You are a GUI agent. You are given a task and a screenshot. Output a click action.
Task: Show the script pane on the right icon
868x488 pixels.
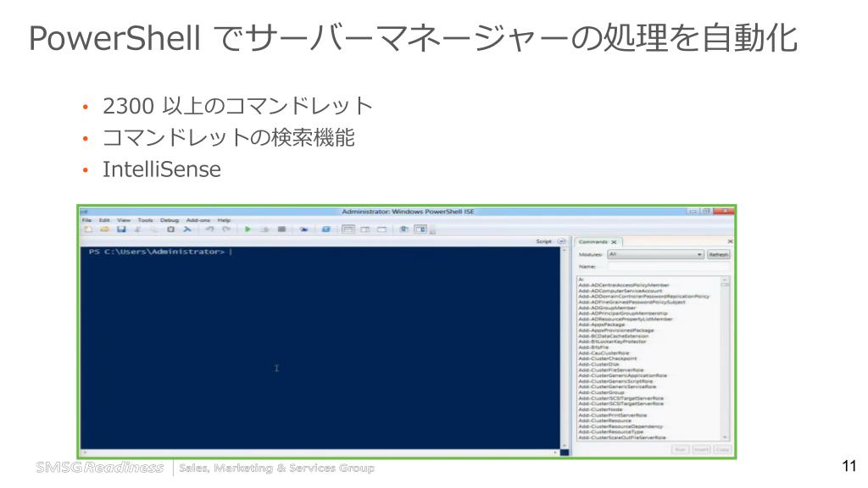(x=365, y=229)
